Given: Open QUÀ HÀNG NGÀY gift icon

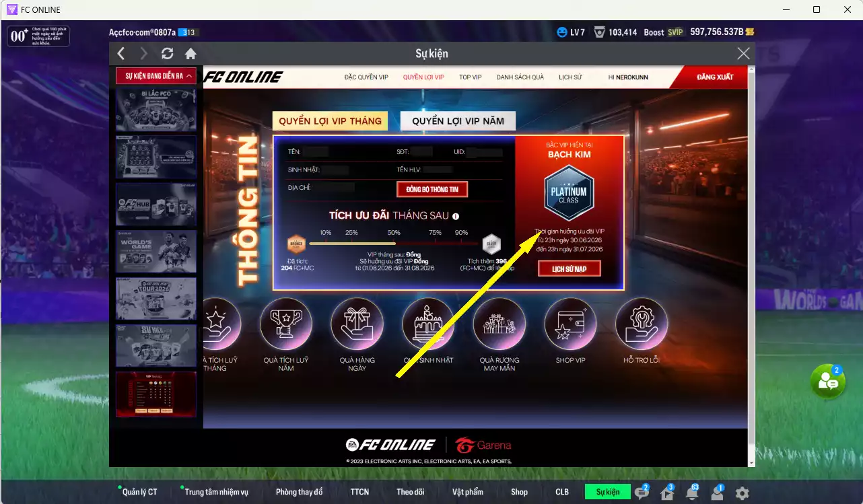Looking at the screenshot, I should click(x=357, y=324).
